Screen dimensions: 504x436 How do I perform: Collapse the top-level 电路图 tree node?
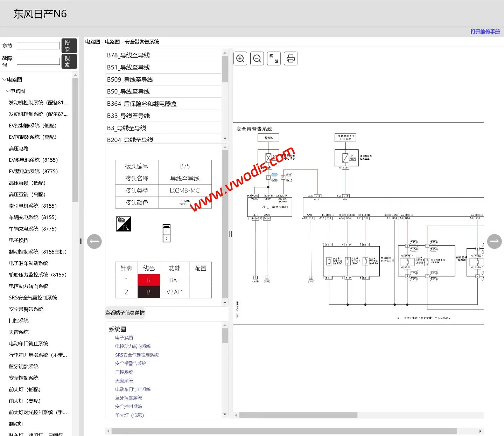coord(4,79)
